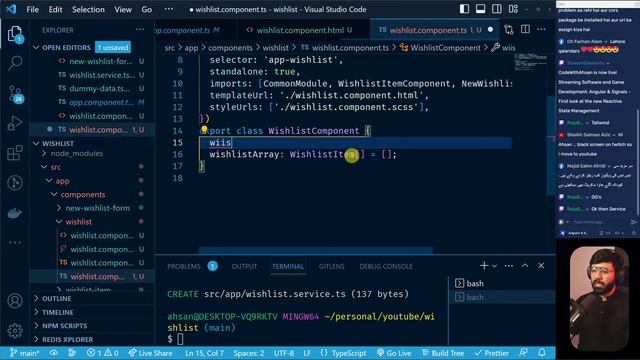Image resolution: width=640 pixels, height=360 pixels.
Task: Split the editor to the right
Action: pos(525,29)
